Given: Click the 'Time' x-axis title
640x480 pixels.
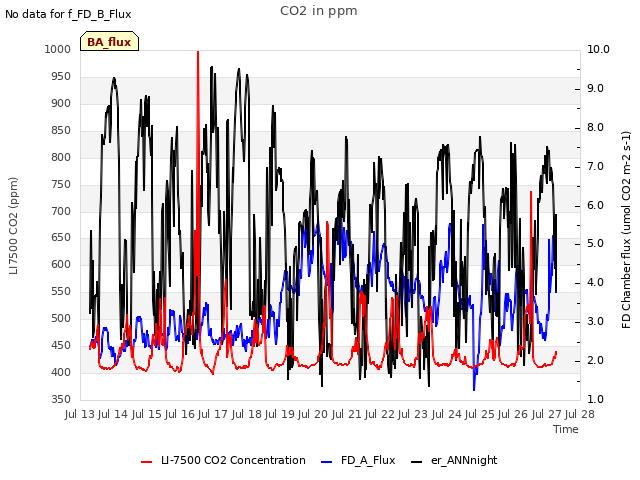Looking at the screenshot, I should (566, 429).
